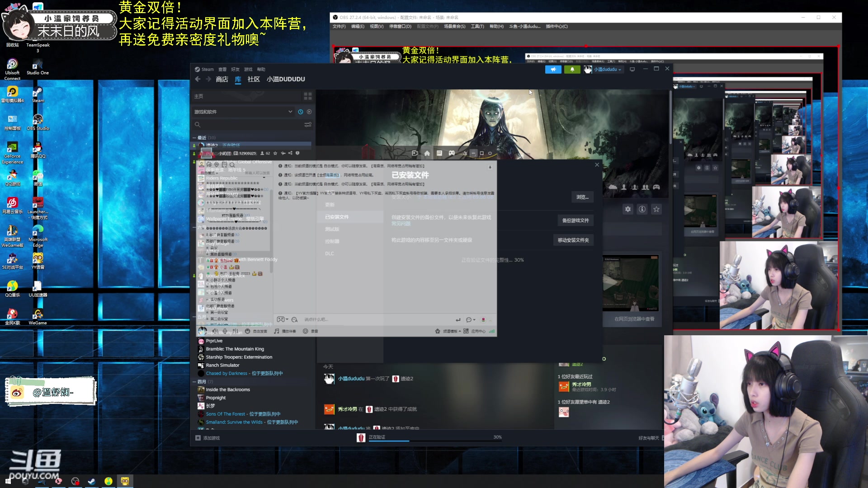This screenshot has width=868, height=488.
Task: Click YY power button icon
Action: (x=490, y=153)
